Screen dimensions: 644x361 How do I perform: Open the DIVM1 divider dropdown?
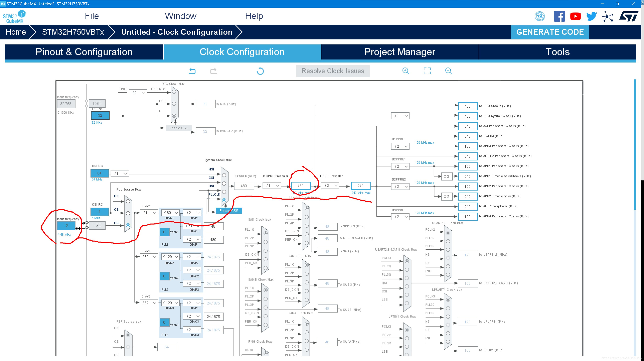[149, 213]
